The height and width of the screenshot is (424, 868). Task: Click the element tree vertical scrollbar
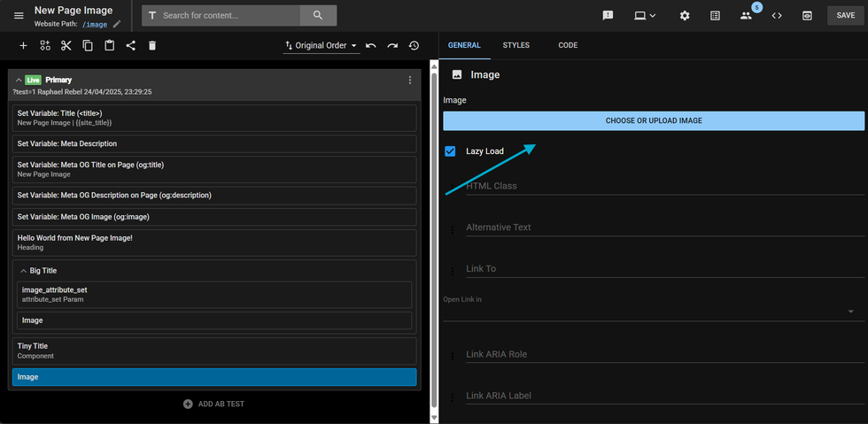tap(434, 242)
